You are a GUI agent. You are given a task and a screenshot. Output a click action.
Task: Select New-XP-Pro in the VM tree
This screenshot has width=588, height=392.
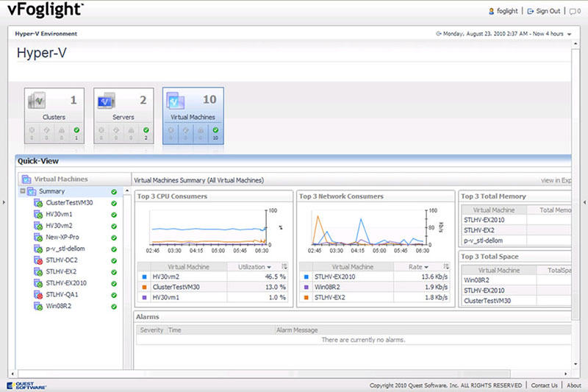[62, 237]
